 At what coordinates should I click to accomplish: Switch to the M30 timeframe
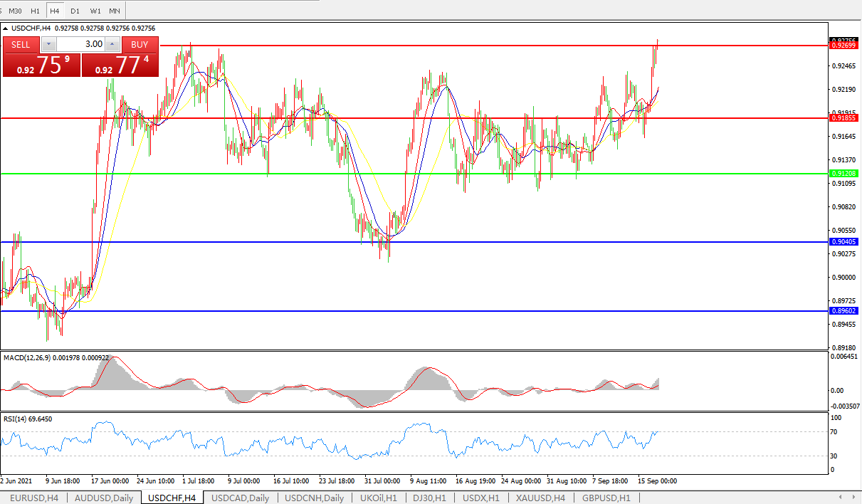point(16,11)
